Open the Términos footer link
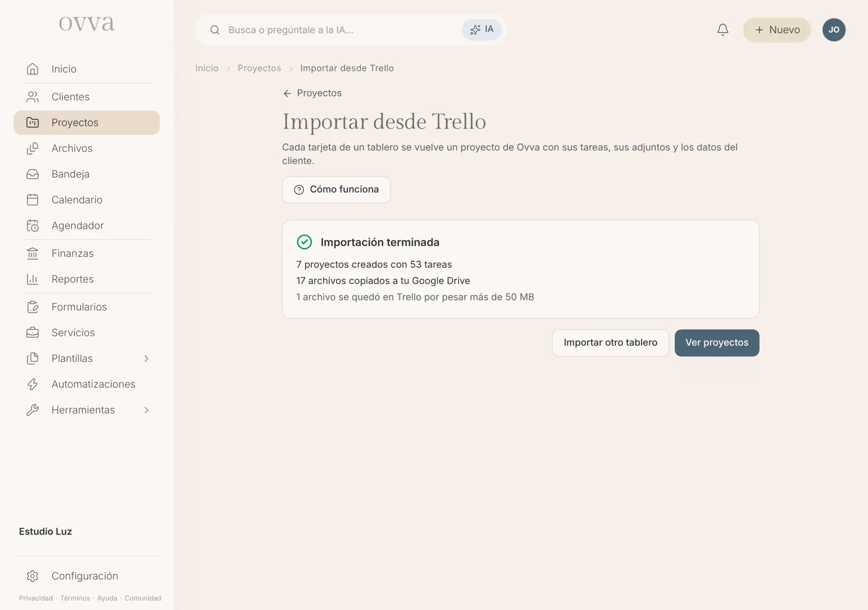 [75, 598]
